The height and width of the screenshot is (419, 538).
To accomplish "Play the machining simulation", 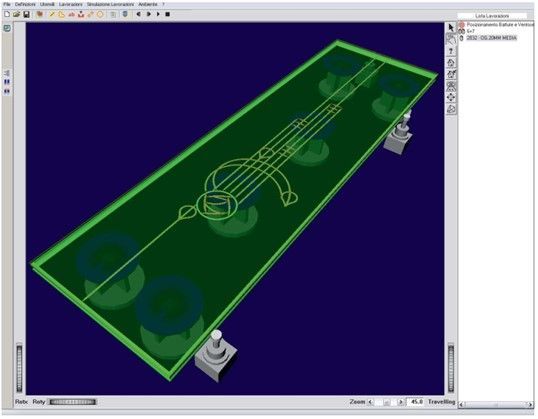I will [x=158, y=14].
